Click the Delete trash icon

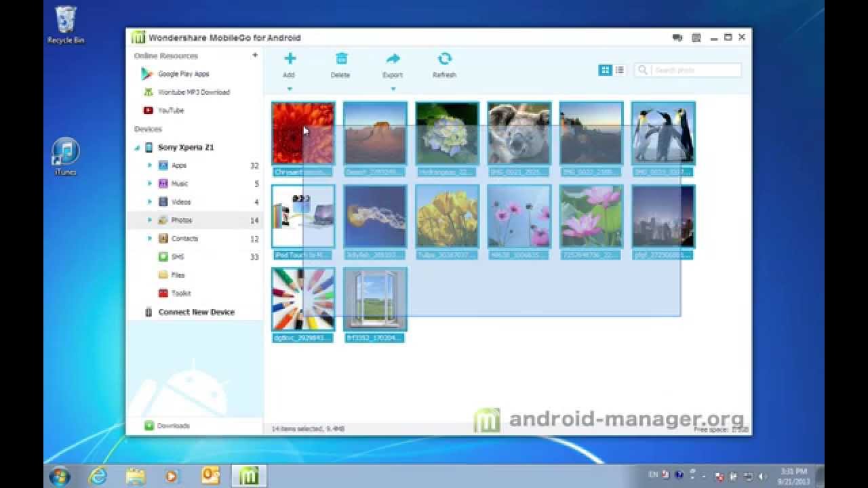coord(341,59)
